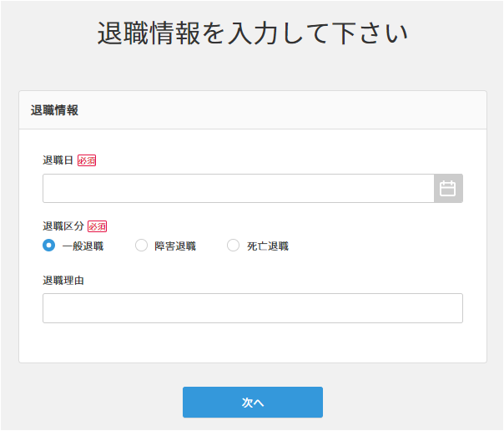This screenshot has width=504, height=431.
Task: Focus the 退職理由 text field
Action: coord(252,308)
